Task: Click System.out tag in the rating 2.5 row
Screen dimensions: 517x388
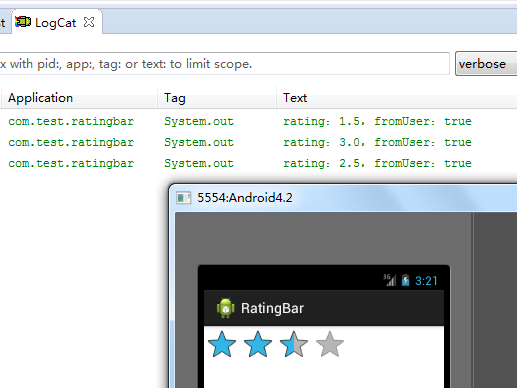Action: 199,163
